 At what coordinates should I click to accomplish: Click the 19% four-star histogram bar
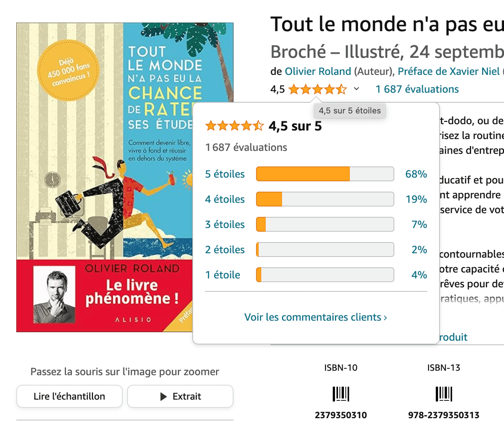click(x=325, y=199)
